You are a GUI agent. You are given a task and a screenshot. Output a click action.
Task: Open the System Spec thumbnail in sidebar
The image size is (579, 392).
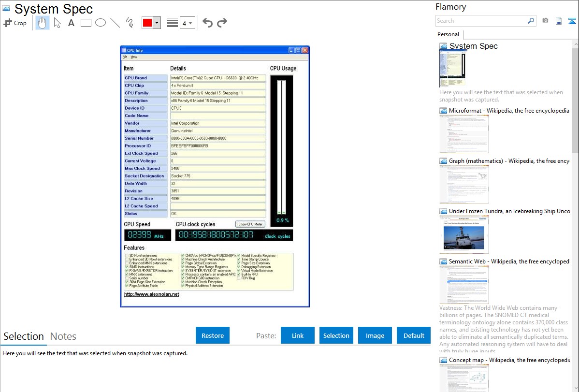452,69
